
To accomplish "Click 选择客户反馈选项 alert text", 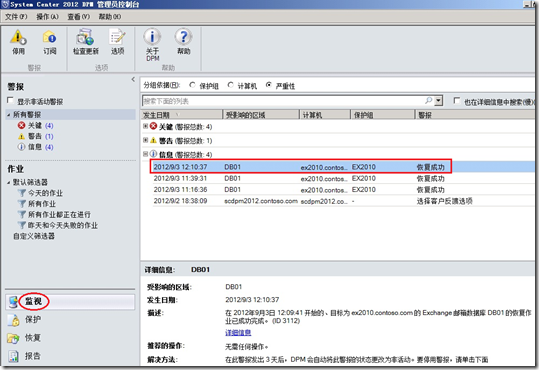I will coord(444,201).
